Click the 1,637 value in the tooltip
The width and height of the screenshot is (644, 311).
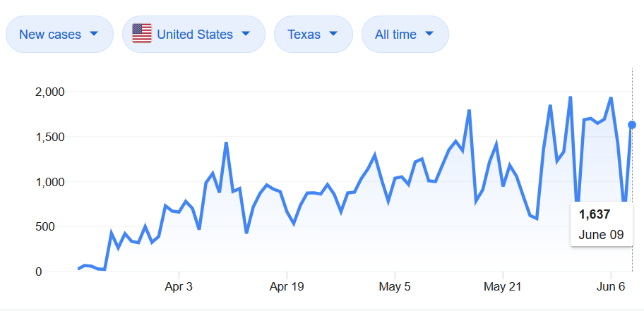coord(595,214)
